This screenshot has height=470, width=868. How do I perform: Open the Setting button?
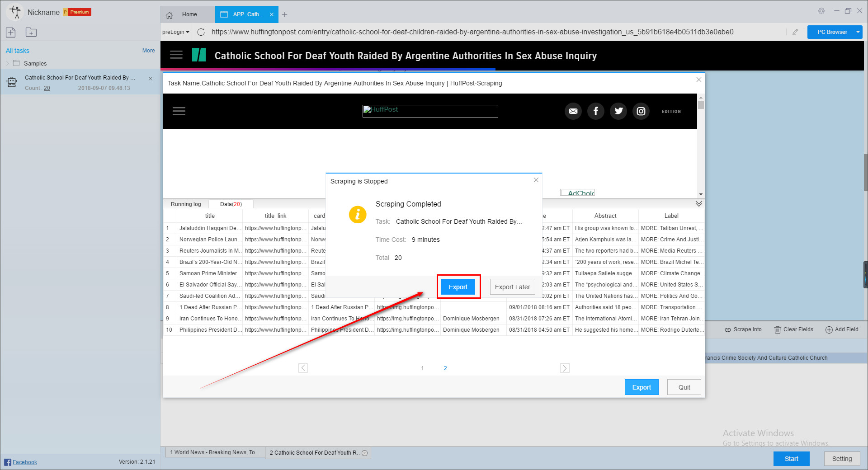[x=842, y=459]
